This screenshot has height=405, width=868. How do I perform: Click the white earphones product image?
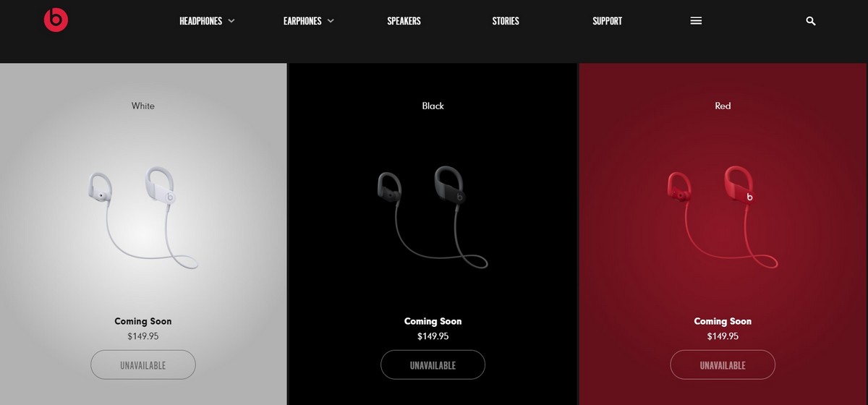point(144,217)
